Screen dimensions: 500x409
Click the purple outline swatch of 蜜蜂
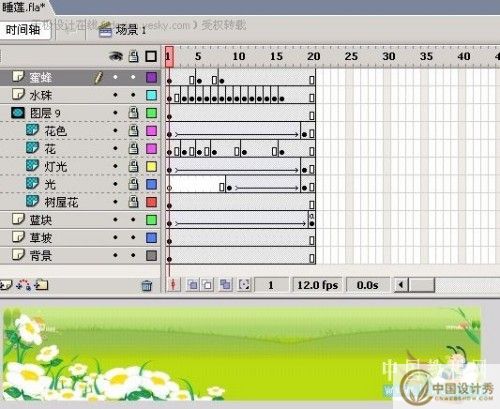pyautogui.click(x=151, y=77)
